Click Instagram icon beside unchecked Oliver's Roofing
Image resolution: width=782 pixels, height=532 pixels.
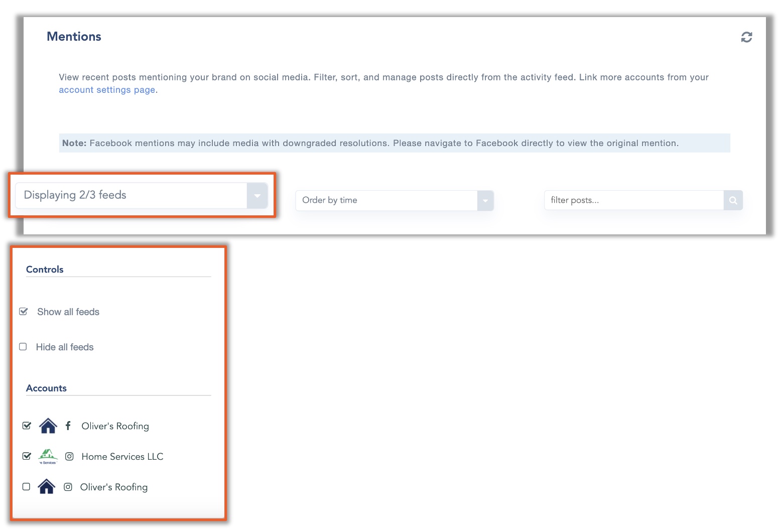click(x=68, y=487)
